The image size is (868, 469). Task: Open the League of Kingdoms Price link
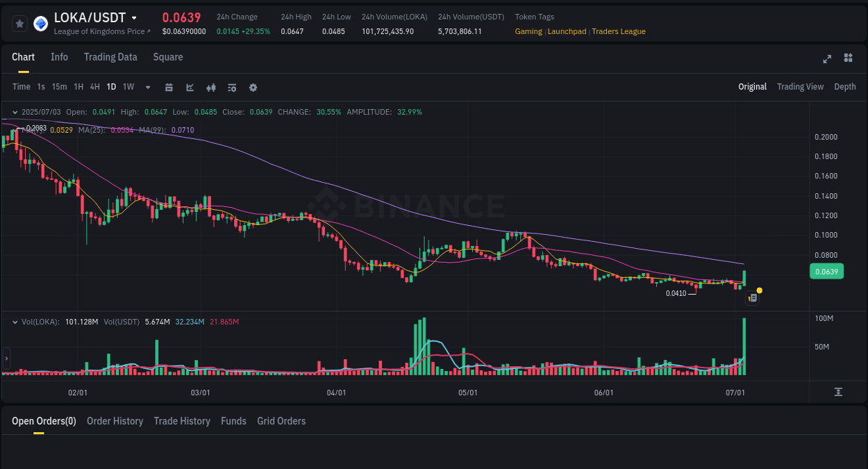(102, 31)
